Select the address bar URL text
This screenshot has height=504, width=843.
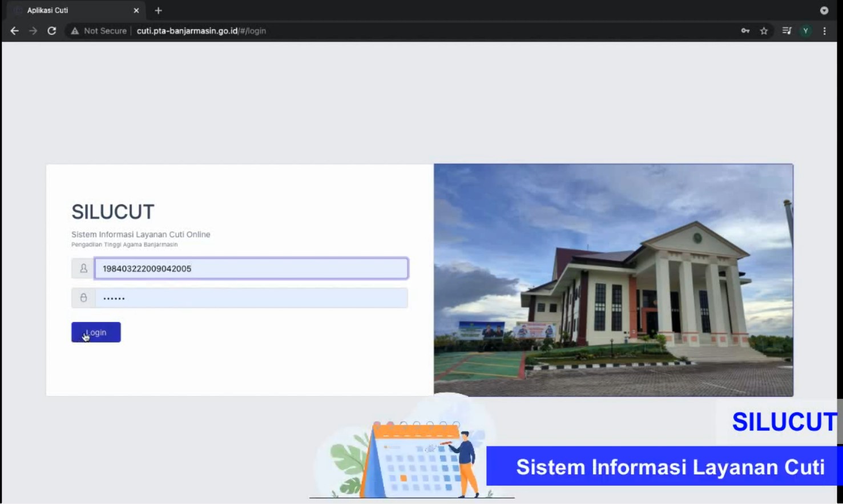[x=201, y=31]
